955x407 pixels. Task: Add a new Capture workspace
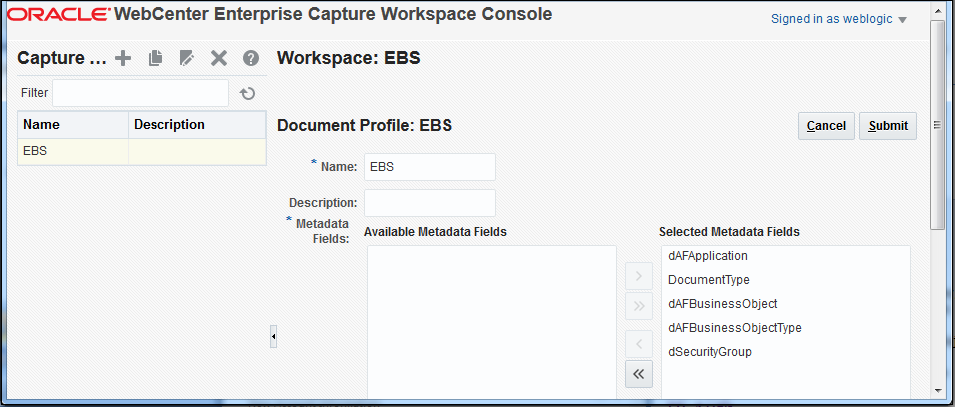(x=123, y=58)
